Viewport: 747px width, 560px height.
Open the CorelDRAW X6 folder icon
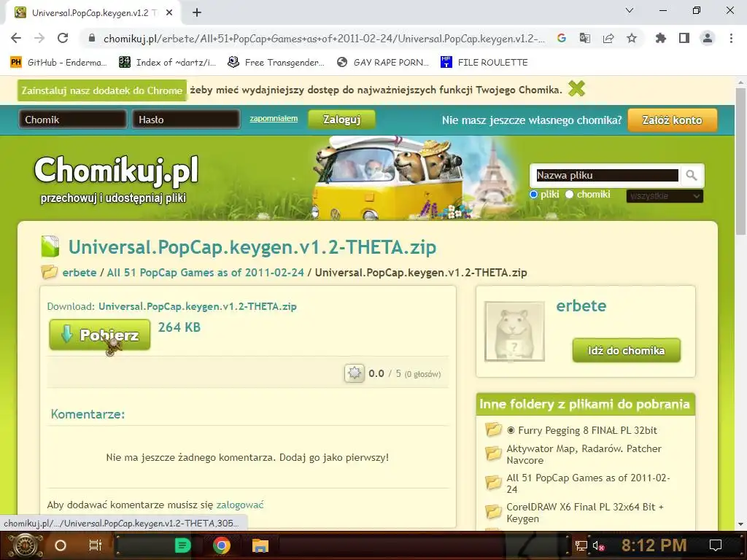[494, 512]
